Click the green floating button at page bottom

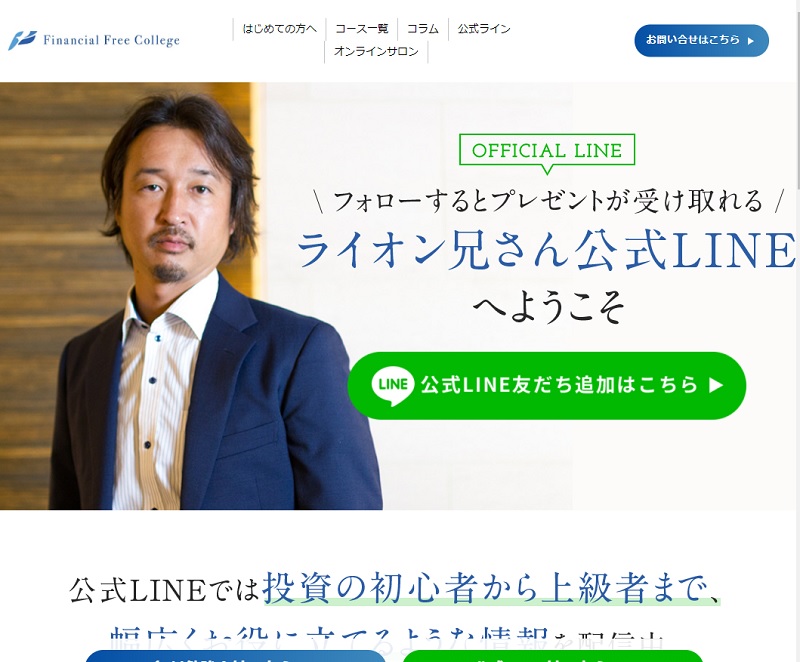[x=553, y=656]
